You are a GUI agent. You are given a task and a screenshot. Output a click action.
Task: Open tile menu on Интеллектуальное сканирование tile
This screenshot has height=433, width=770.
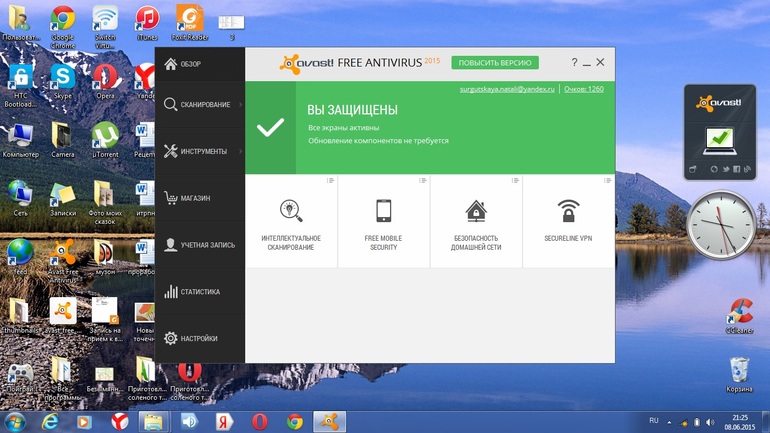click(330, 181)
